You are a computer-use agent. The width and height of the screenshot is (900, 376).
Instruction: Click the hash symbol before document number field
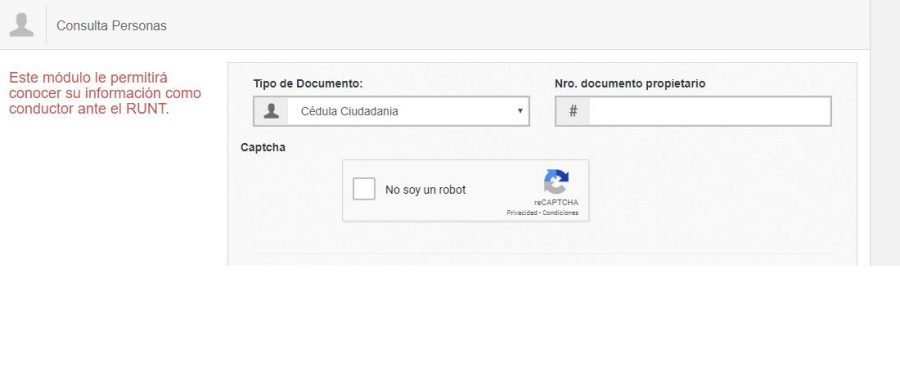(x=573, y=111)
